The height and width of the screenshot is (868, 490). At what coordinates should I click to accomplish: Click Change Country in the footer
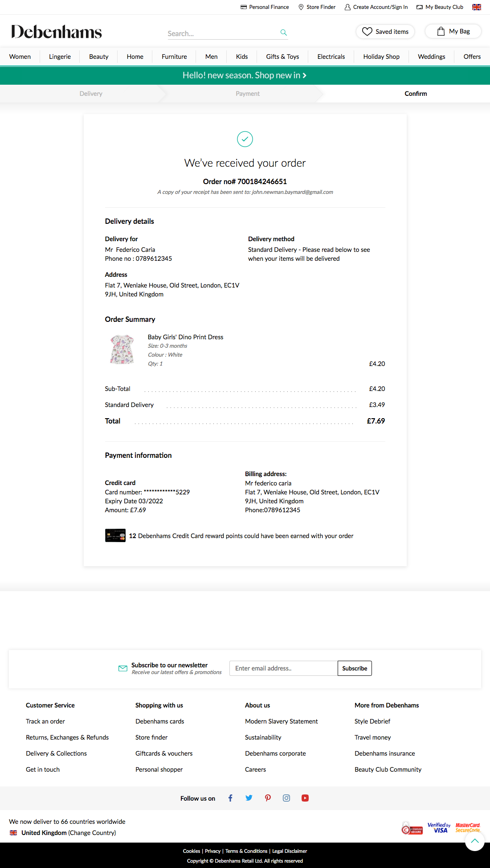pyautogui.click(x=92, y=832)
